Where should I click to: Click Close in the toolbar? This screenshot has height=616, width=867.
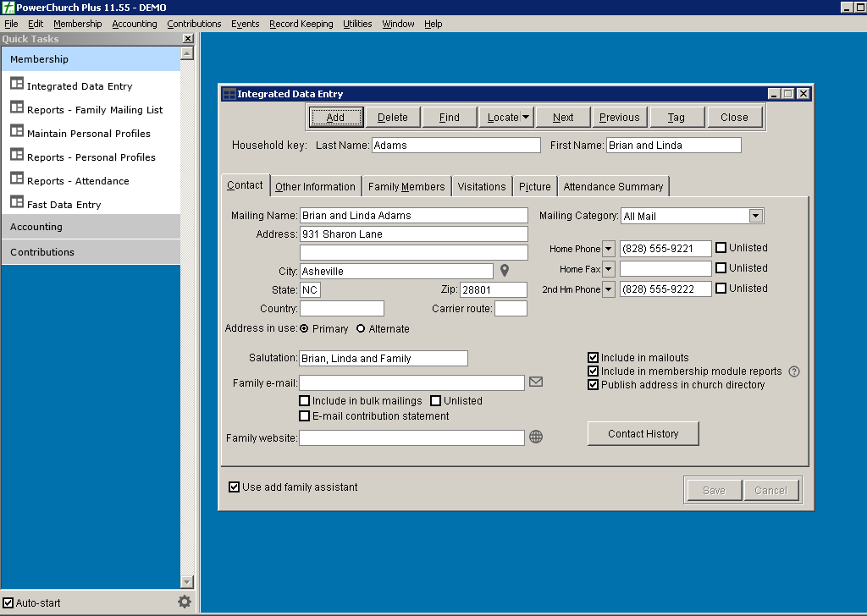pyautogui.click(x=734, y=117)
